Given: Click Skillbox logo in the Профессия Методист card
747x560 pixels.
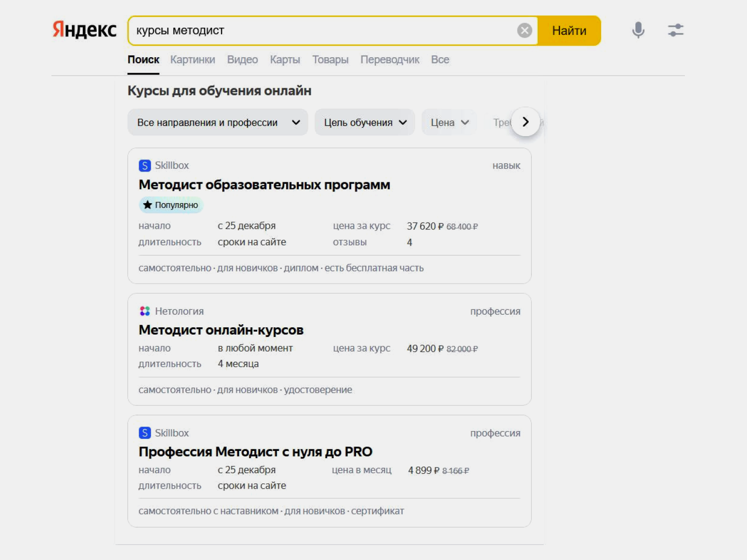Looking at the screenshot, I should [145, 433].
